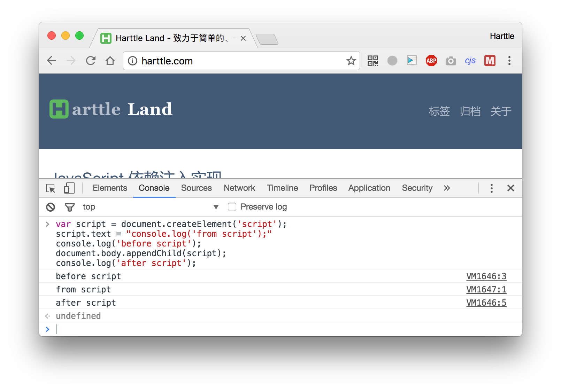Open the Markdown extension
Screen dimensions: 561x392
[490, 61]
